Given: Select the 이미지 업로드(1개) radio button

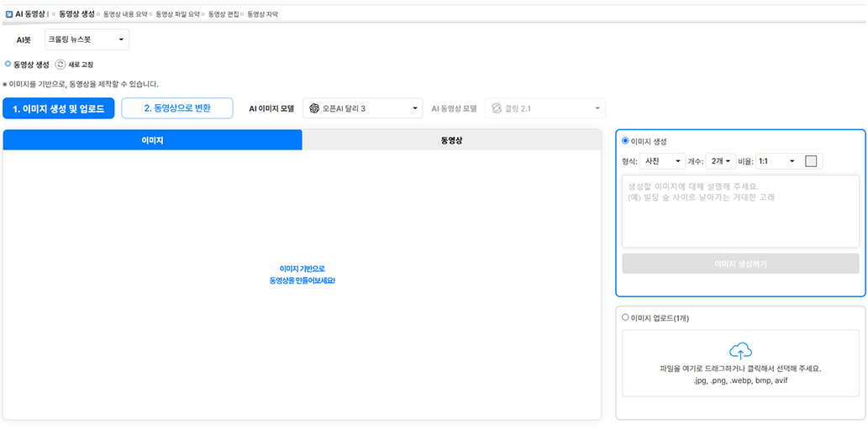Looking at the screenshot, I should click(x=625, y=317).
